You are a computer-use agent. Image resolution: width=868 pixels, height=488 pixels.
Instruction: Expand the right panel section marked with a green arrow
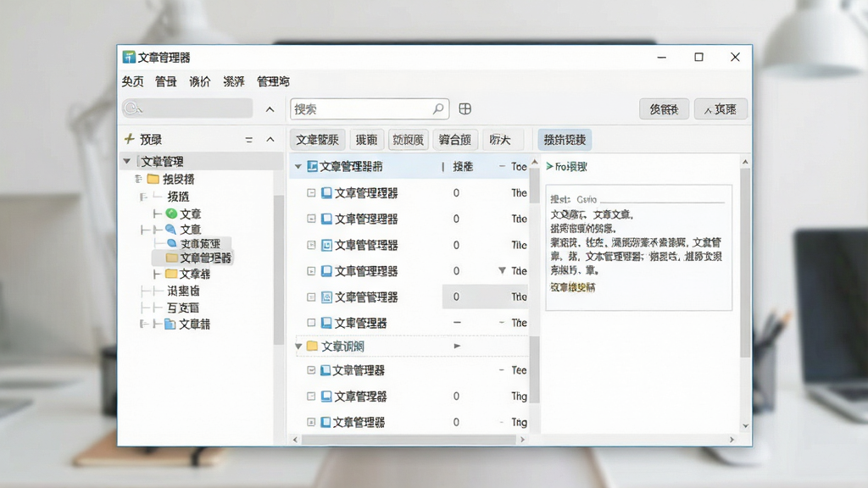pos(549,166)
